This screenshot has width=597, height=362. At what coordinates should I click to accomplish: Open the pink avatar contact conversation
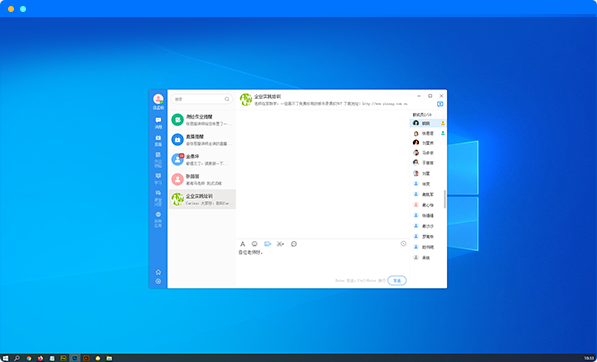point(202,179)
